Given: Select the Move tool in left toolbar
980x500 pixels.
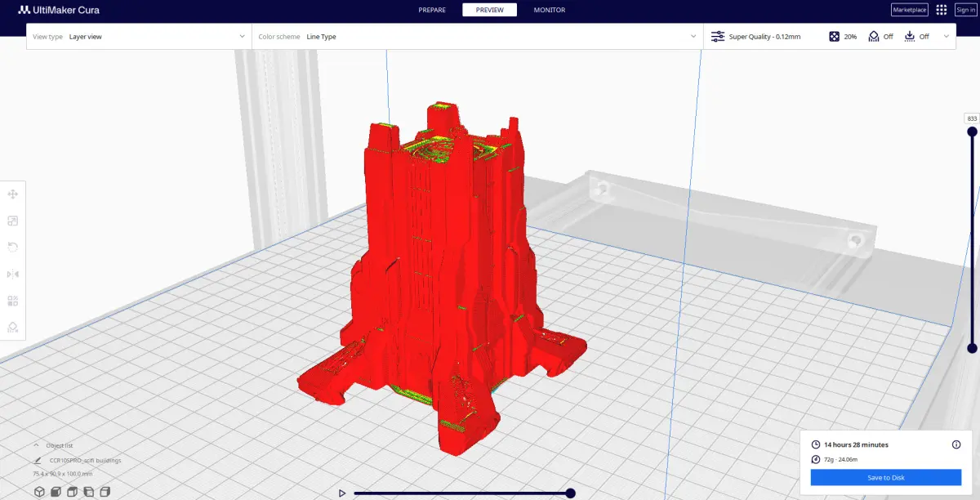Looking at the screenshot, I should point(13,194).
